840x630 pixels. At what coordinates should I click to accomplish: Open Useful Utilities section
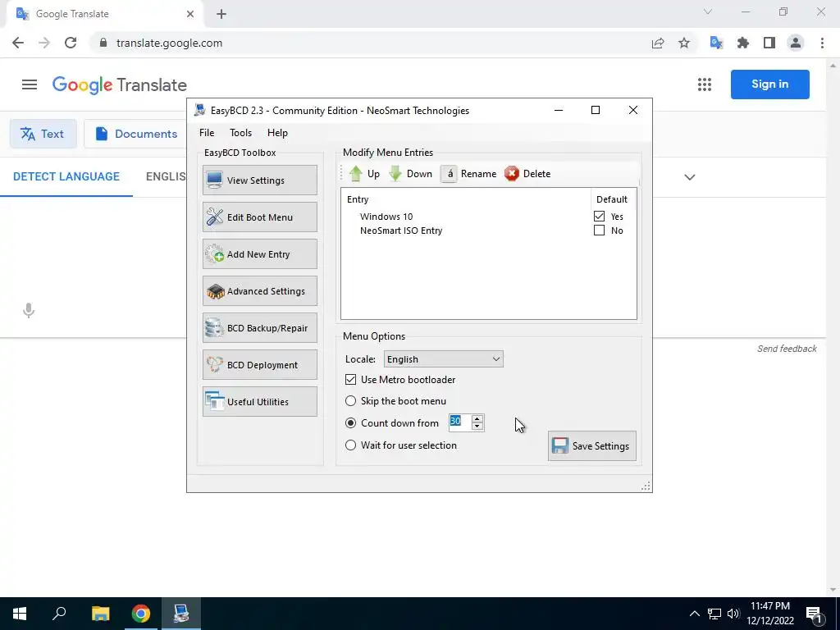[x=260, y=402]
